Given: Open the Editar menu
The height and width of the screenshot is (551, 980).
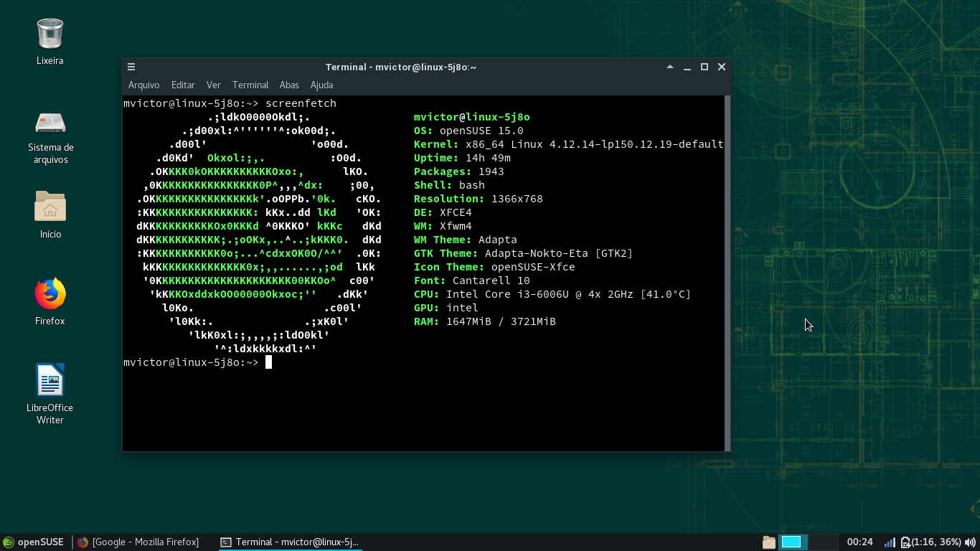Looking at the screenshot, I should [183, 85].
